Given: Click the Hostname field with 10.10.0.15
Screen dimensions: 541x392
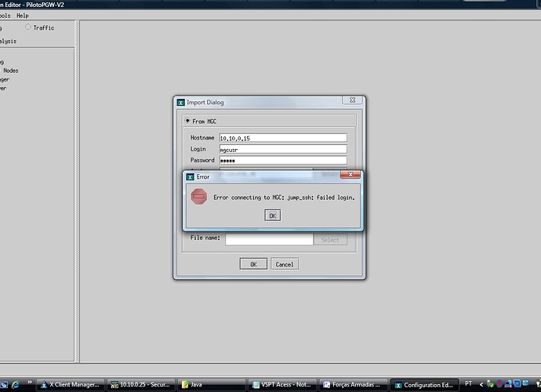Looking at the screenshot, I should coord(283,138).
